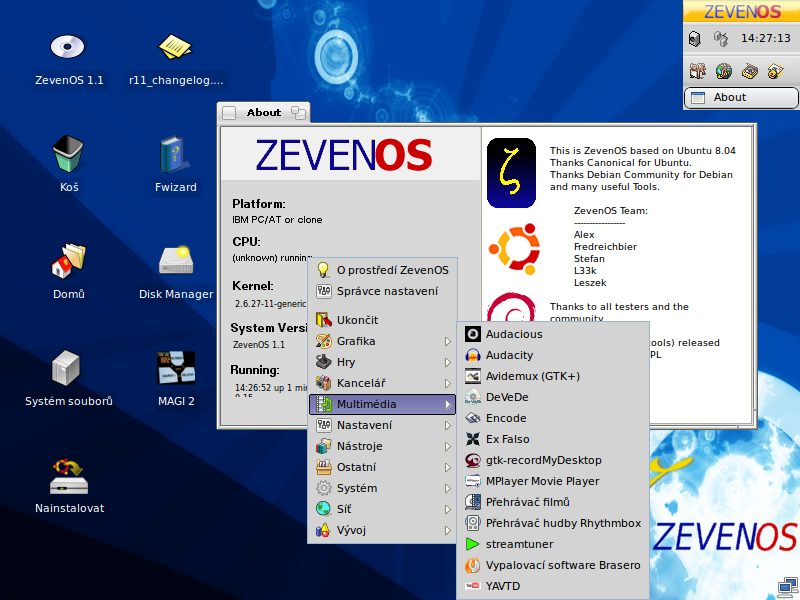The height and width of the screenshot is (600, 800).
Task: Click the Avidemux (GTK+) icon
Action: click(x=473, y=376)
